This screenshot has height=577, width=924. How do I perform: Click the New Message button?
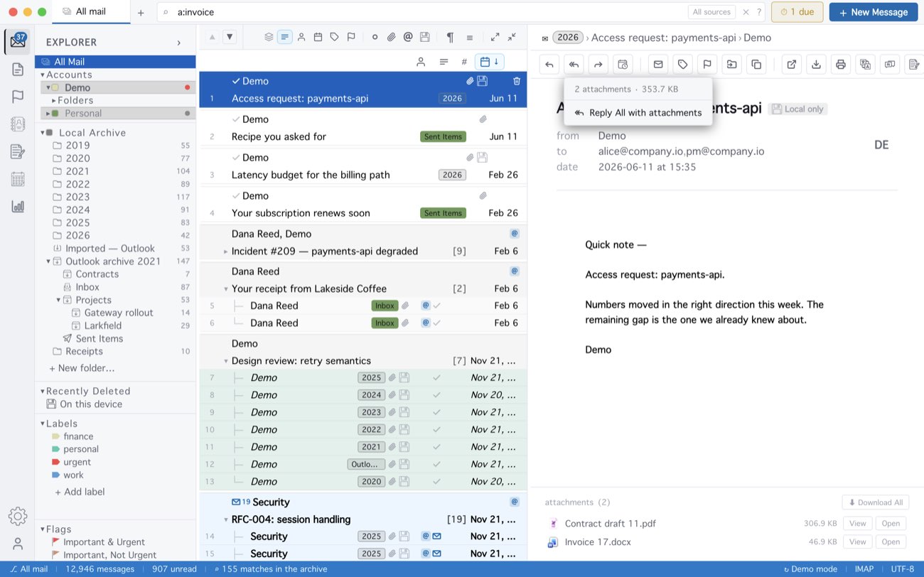point(873,12)
